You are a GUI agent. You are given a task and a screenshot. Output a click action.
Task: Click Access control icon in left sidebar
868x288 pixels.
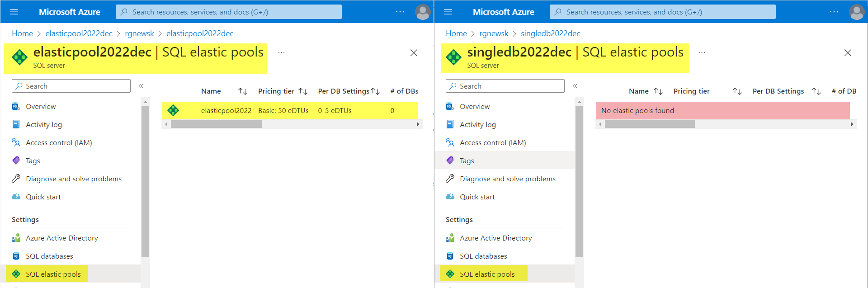click(16, 142)
